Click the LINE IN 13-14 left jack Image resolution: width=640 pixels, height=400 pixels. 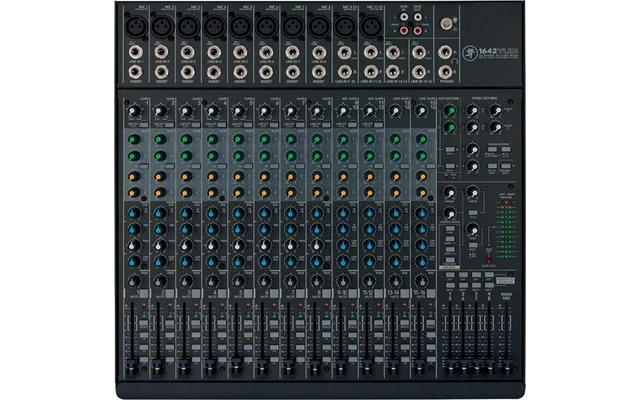click(393, 52)
